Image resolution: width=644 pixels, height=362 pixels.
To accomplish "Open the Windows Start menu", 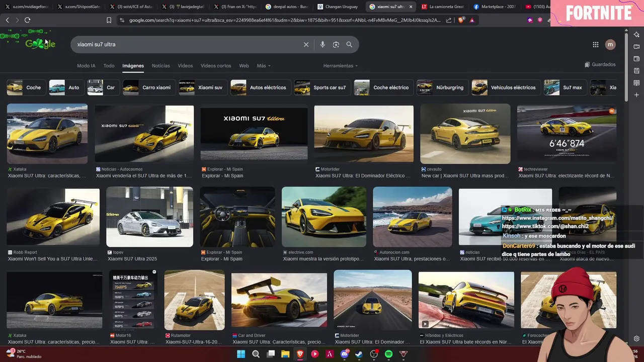I will click(241, 354).
